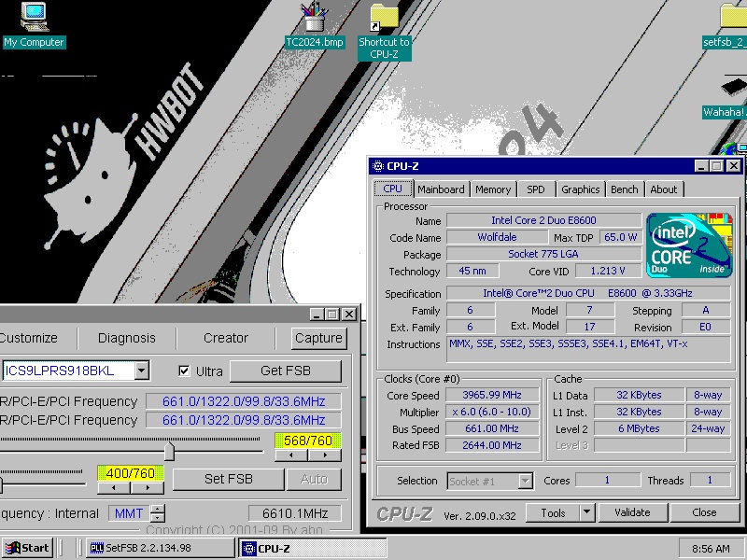This screenshot has width=747, height=560.
Task: Open the Start menu
Action: click(x=28, y=548)
